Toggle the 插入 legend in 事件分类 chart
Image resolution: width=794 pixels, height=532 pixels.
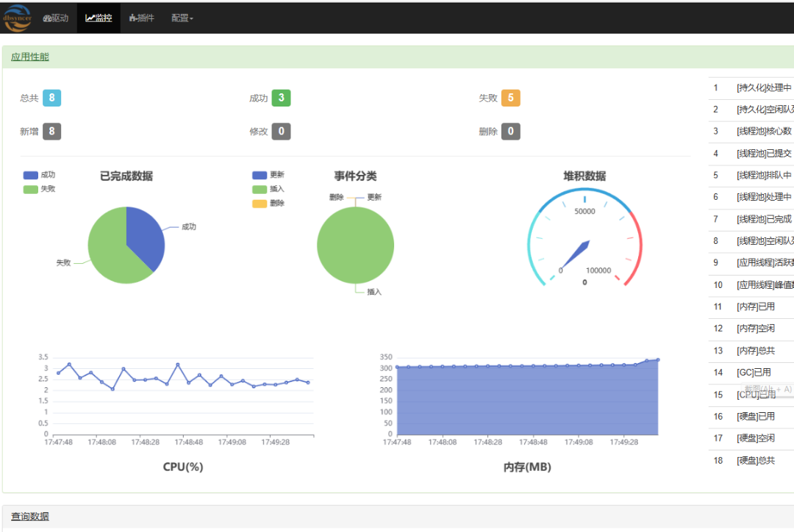(268, 189)
